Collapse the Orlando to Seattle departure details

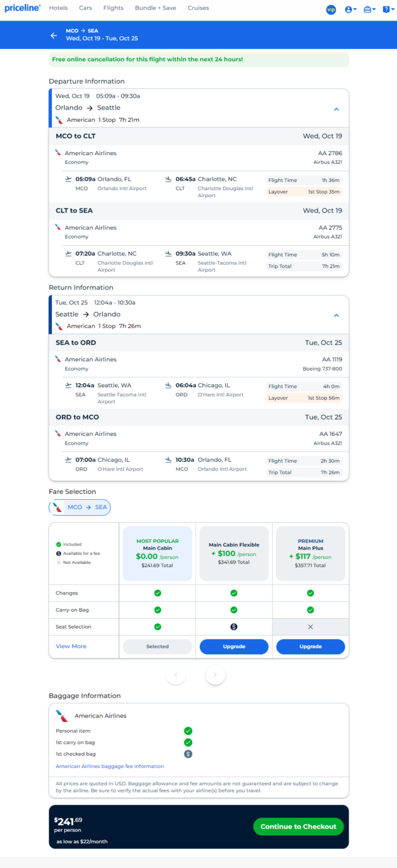tap(336, 110)
